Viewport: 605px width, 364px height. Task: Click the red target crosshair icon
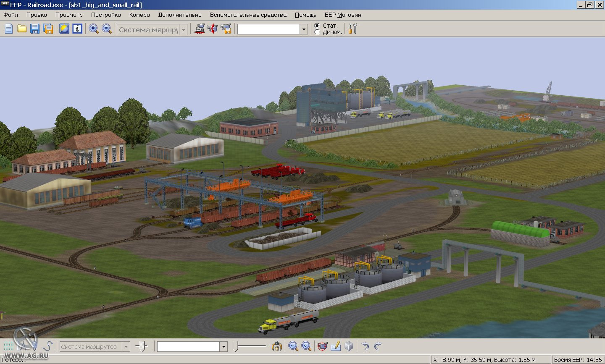tap(322, 346)
